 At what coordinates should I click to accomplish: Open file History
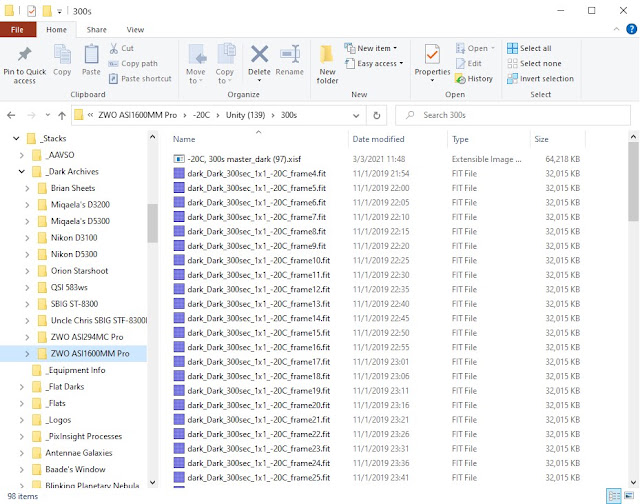474,78
